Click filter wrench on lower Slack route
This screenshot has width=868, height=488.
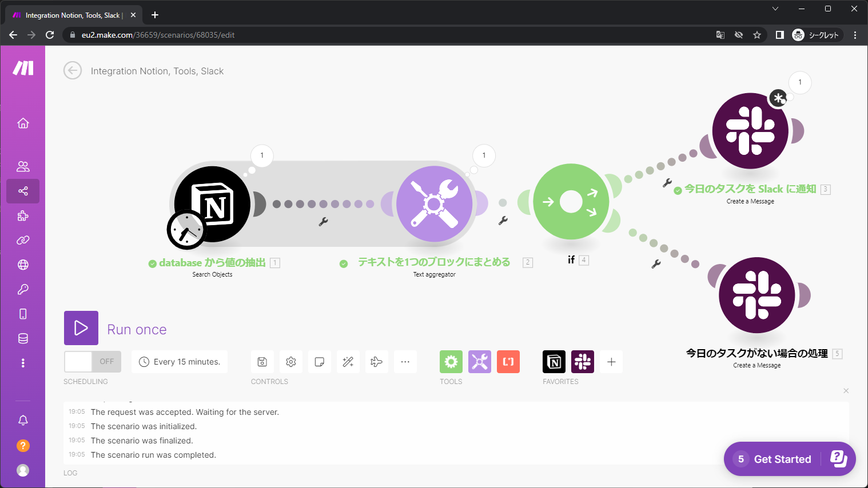[656, 264]
